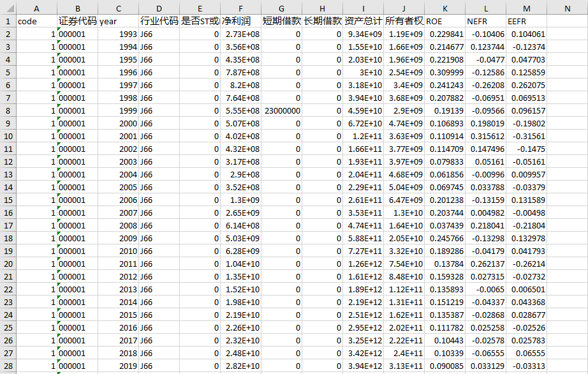This screenshot has width=588, height=374.
Task: Select NEFR cell -0.10406
Action: 485,34
